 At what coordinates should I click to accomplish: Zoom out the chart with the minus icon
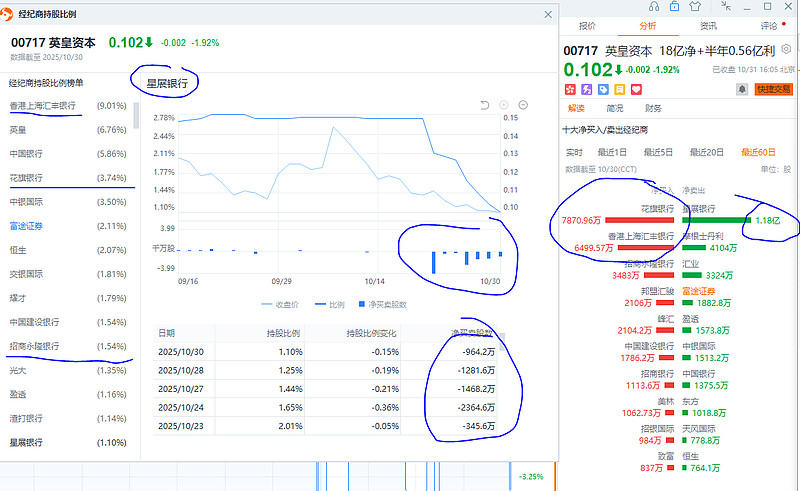[523, 105]
